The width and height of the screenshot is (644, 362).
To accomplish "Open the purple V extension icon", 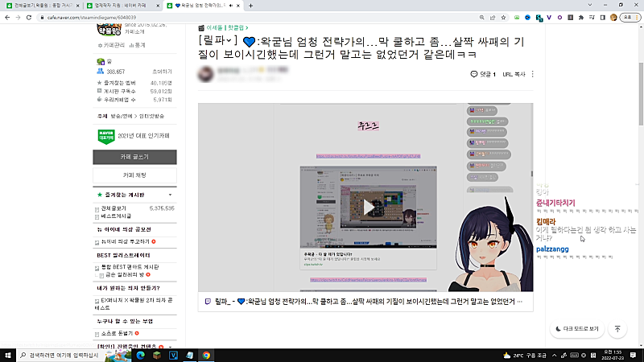I will [549, 18].
